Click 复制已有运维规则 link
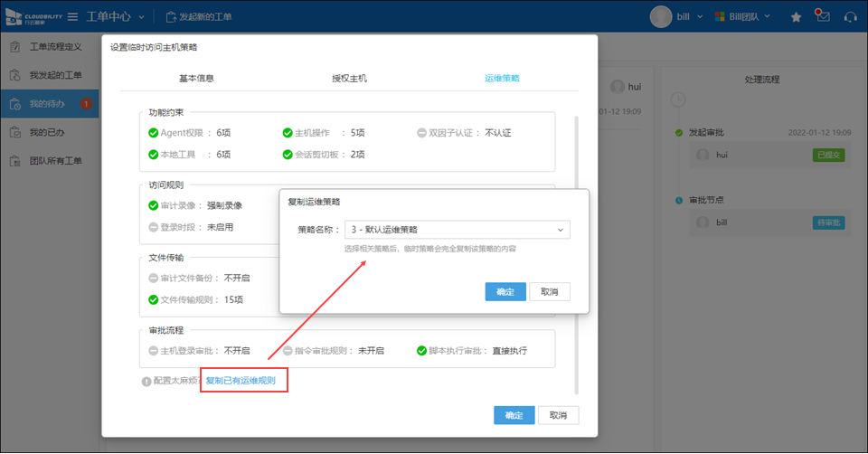This screenshot has width=868, height=454. pos(241,381)
